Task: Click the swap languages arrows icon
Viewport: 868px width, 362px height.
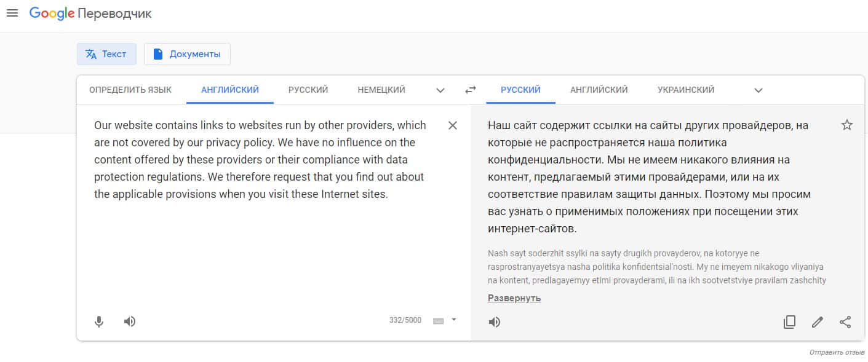Action: pyautogui.click(x=470, y=90)
